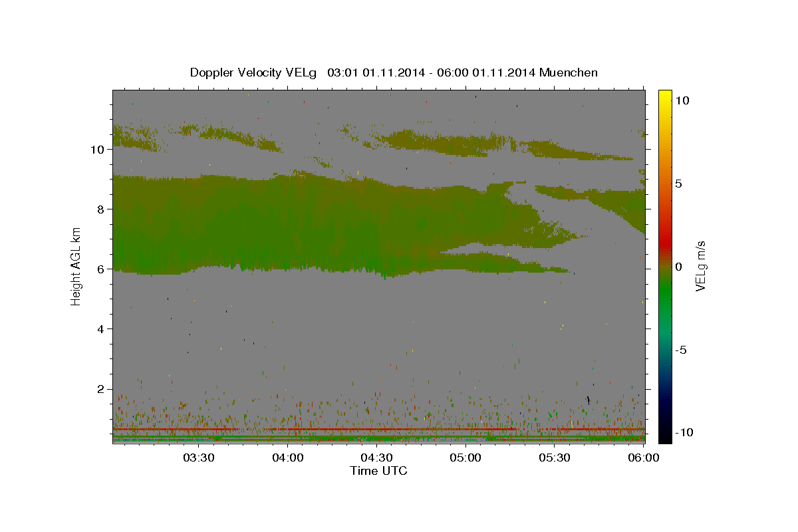Click the plot title 'Doppler Velocity VELg'
Screen dimensions: 798x532
[253, 72]
